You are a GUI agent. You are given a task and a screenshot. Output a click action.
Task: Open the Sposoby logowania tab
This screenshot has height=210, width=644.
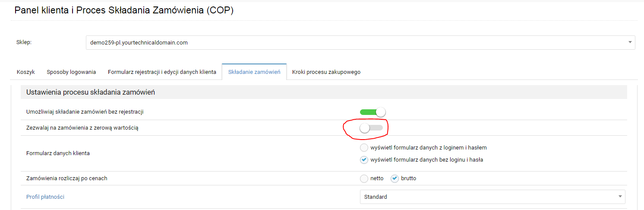[71, 72]
